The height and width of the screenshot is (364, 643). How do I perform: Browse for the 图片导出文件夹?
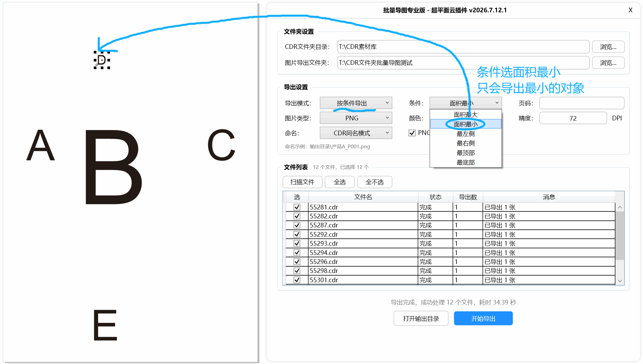coord(608,63)
